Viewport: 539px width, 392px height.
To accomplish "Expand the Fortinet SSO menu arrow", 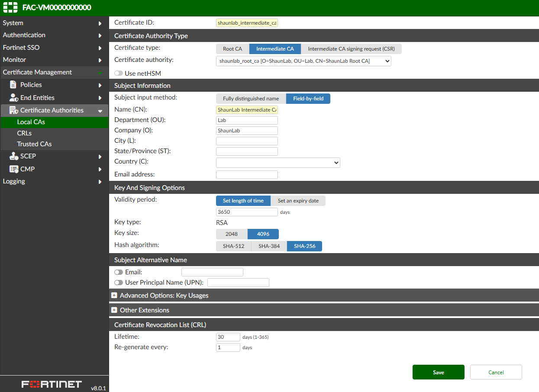I will tap(100, 48).
